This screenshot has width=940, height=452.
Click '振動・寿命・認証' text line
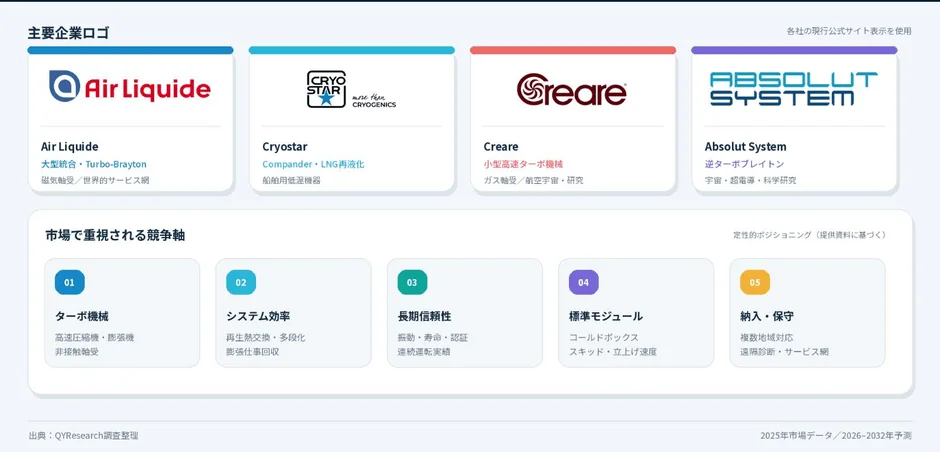click(x=433, y=338)
